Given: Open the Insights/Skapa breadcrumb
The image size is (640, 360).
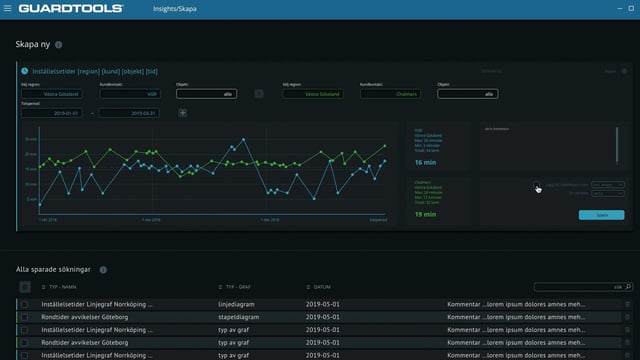Looking at the screenshot, I should pyautogui.click(x=175, y=9).
